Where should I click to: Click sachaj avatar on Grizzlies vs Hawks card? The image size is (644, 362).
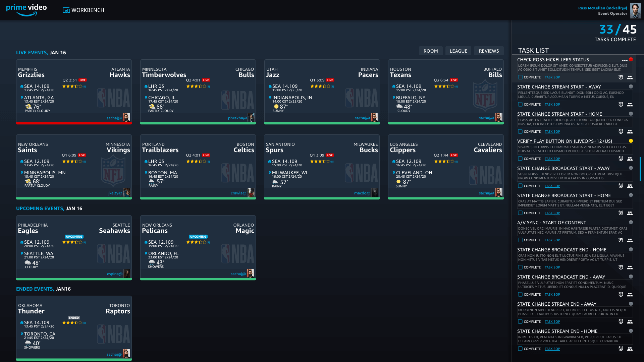(x=126, y=118)
